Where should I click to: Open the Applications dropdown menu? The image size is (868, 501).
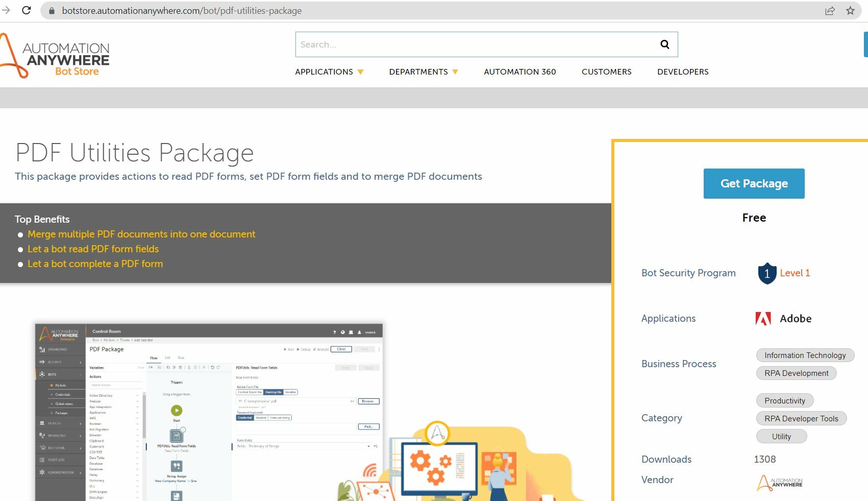coord(329,72)
